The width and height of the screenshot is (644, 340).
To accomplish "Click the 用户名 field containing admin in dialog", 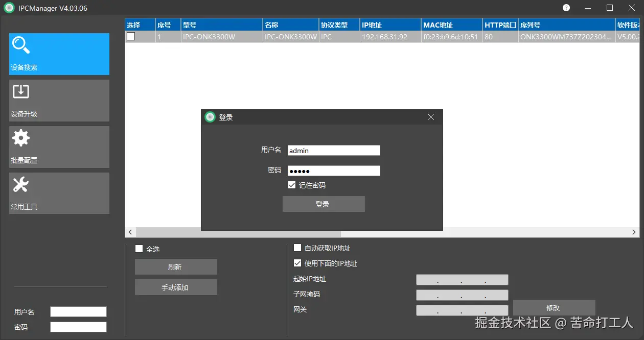I will point(334,150).
